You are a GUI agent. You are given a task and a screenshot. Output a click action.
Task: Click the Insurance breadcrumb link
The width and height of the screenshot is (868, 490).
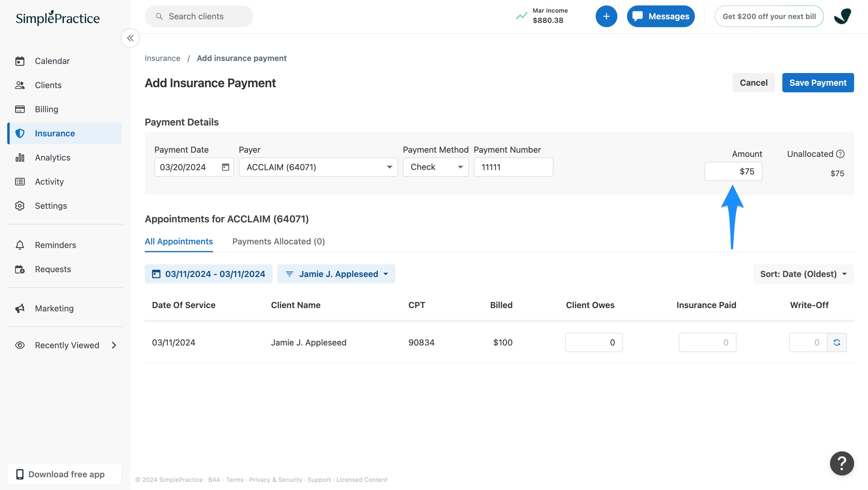[163, 58]
